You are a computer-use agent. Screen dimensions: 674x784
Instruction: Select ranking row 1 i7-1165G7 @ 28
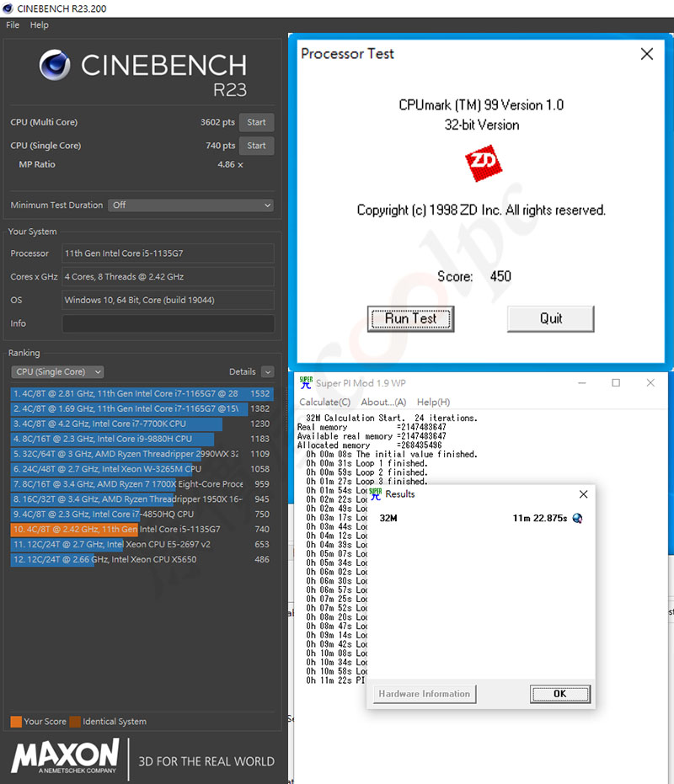tap(142, 394)
